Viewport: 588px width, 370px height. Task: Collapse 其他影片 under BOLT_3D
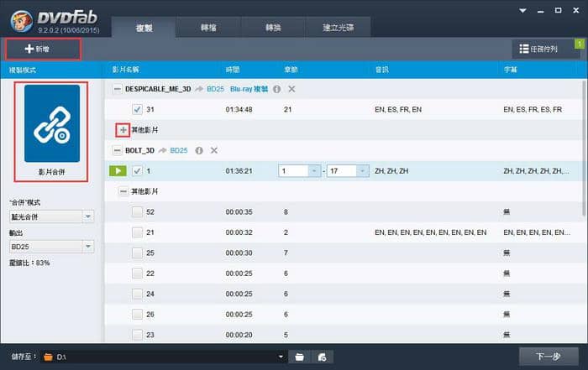click(x=123, y=191)
